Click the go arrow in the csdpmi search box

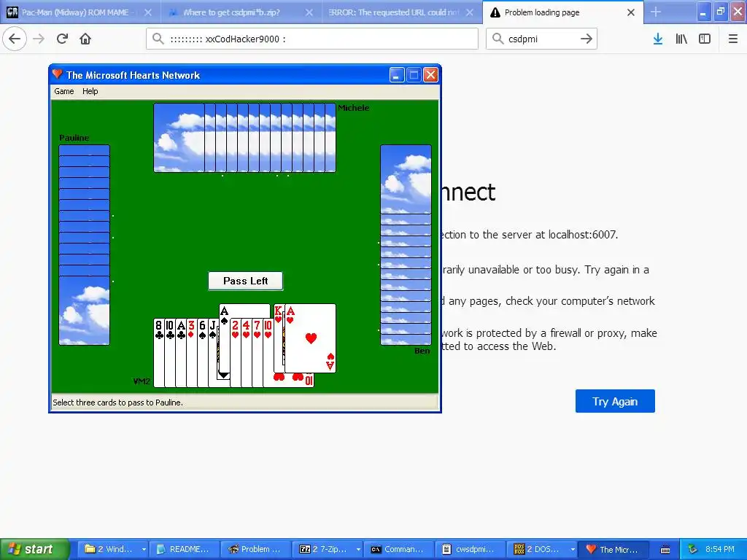pyautogui.click(x=587, y=39)
